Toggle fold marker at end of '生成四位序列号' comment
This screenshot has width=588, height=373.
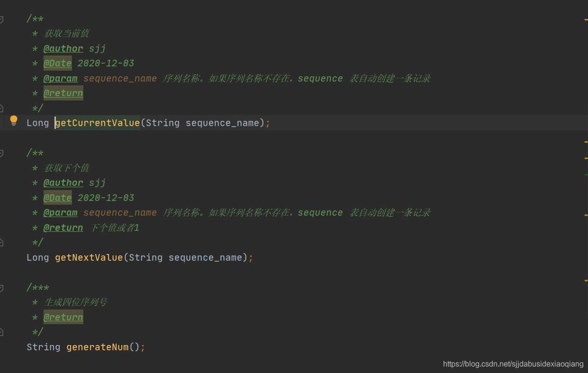(x=1, y=332)
